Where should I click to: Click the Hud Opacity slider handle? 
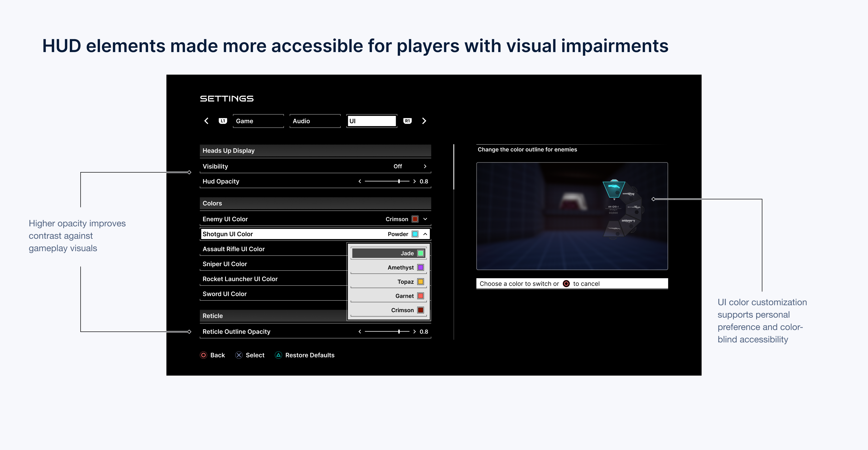[399, 181]
